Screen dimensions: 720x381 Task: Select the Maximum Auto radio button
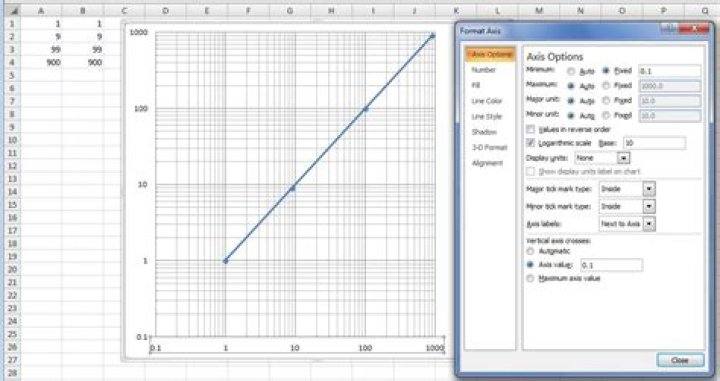coord(571,86)
